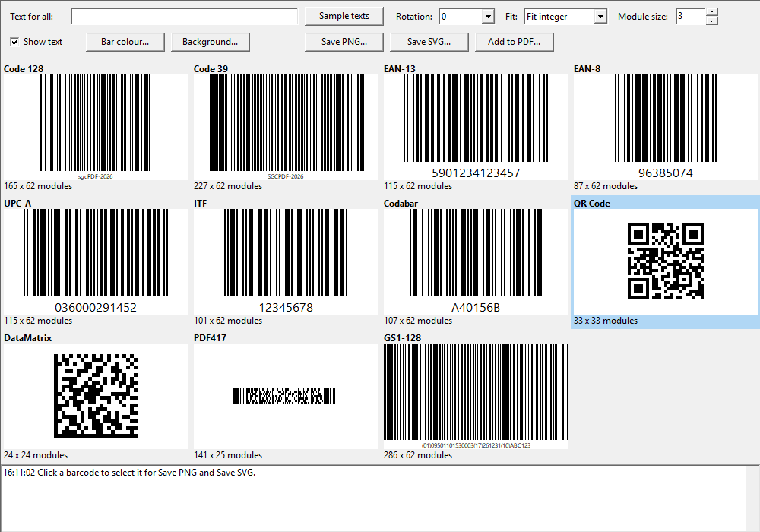Image resolution: width=760 pixels, height=532 pixels.
Task: Select the Code 128 barcode
Action: coord(96,128)
